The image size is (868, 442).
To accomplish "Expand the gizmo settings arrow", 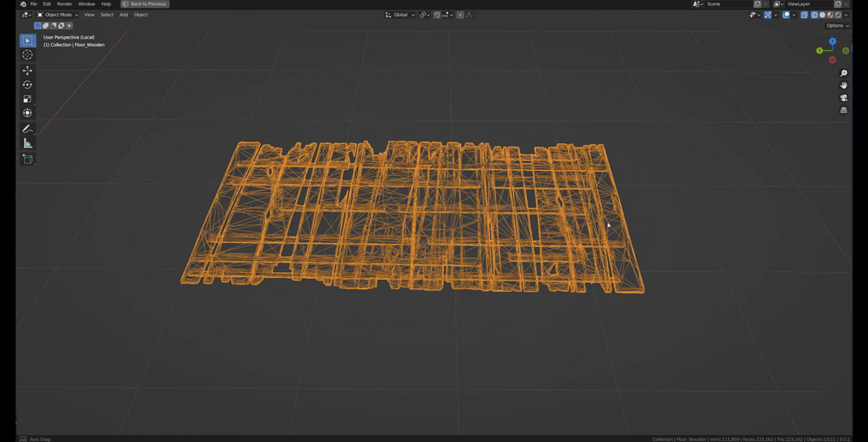I will [x=776, y=15].
